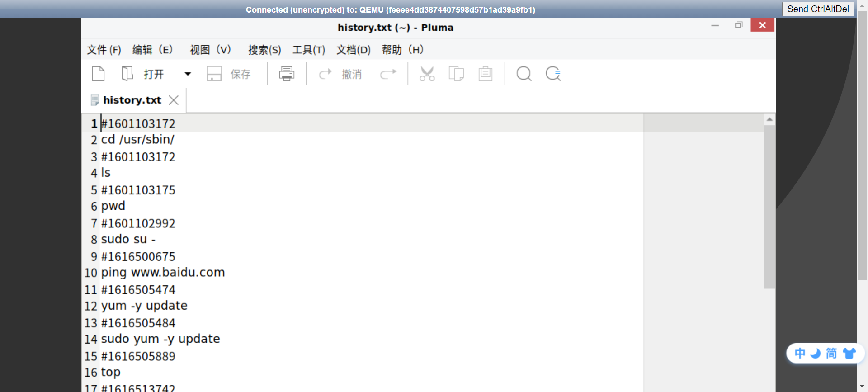Click Send CtrlAltDel button
868x392 pixels.
click(818, 9)
